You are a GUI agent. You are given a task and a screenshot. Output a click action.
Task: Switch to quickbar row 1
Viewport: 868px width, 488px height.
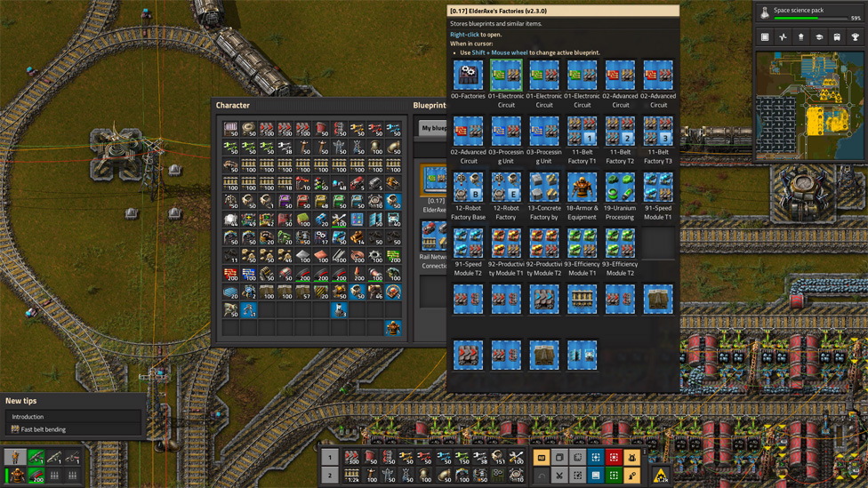tap(330, 458)
